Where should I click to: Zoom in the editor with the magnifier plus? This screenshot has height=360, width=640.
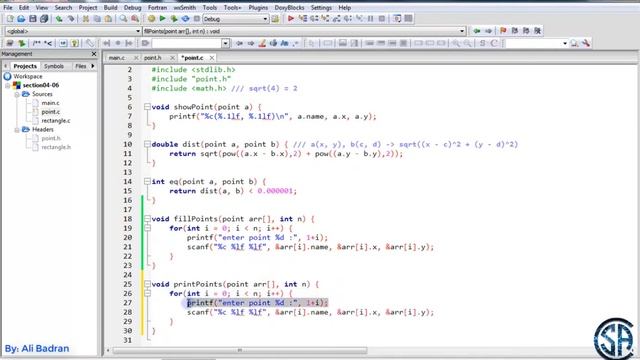[x=456, y=43]
